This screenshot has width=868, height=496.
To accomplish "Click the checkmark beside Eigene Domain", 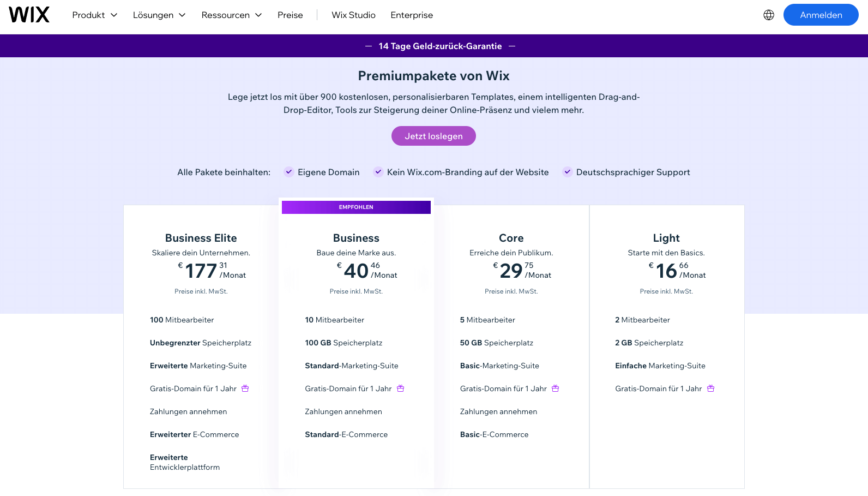I will 289,172.
